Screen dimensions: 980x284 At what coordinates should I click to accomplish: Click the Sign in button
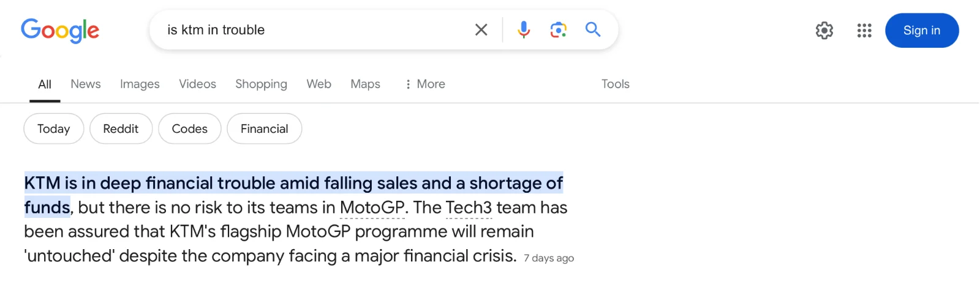pos(921,30)
